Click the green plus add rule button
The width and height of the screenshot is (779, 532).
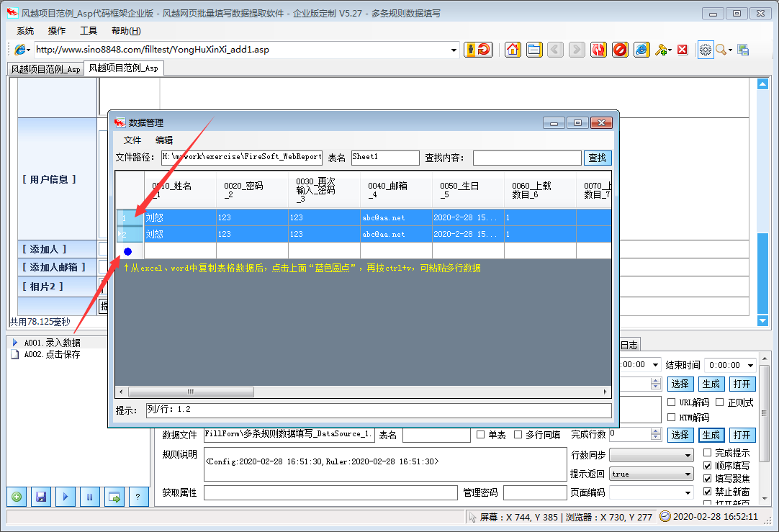click(17, 497)
